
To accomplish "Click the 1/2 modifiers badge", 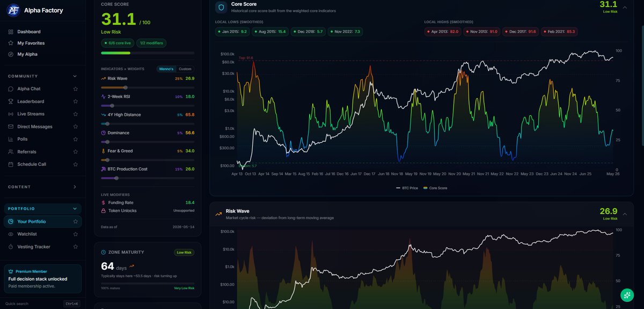I will point(152,43).
